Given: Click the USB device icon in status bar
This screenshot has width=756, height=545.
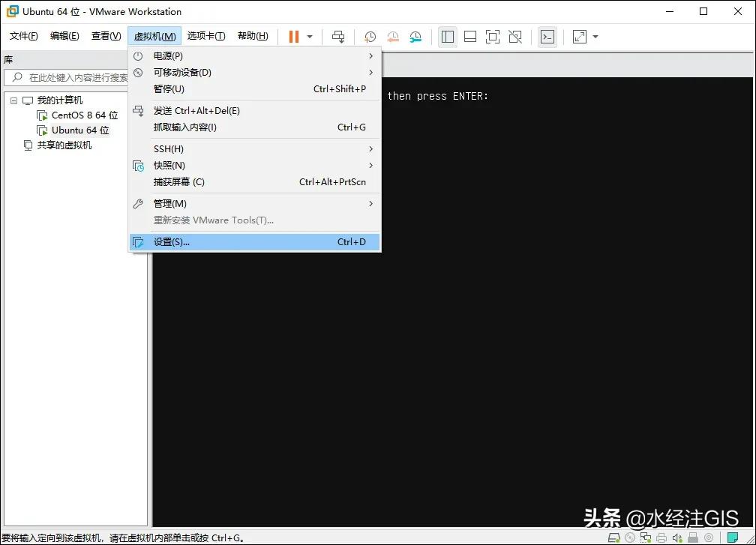Looking at the screenshot, I should click(691, 538).
